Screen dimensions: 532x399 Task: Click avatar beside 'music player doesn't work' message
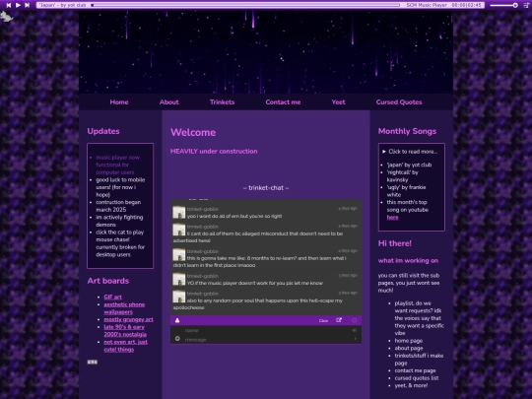click(x=178, y=279)
